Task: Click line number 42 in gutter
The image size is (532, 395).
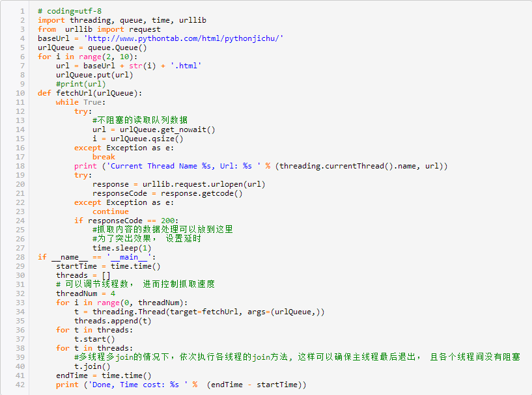Action: click(20, 385)
